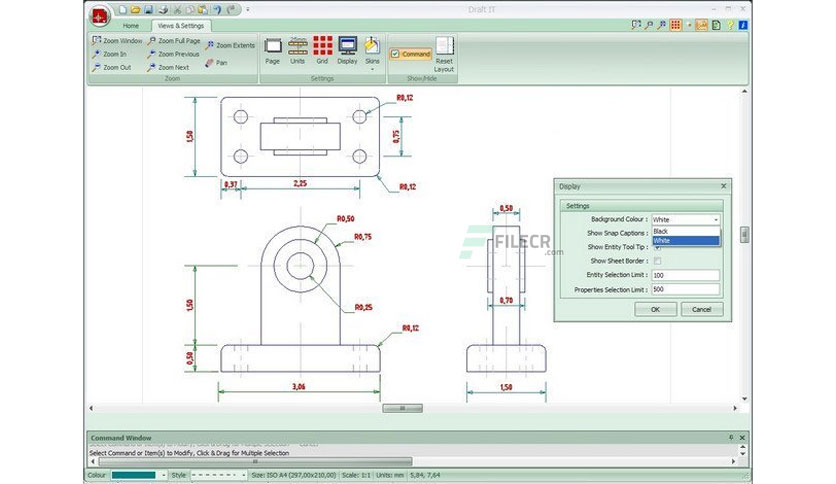The width and height of the screenshot is (836, 484).
Task: Pin the Command Window panel
Action: tap(731, 438)
